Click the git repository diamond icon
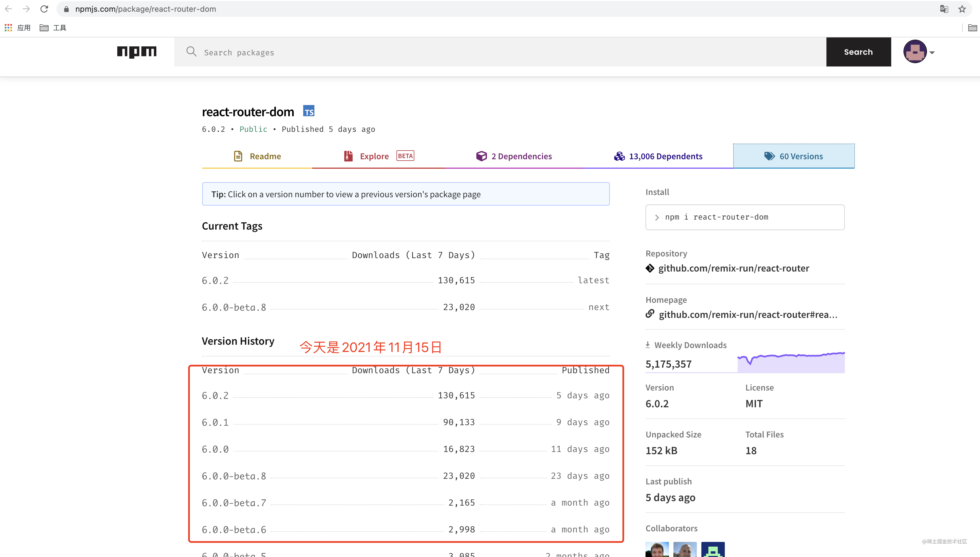Image resolution: width=980 pixels, height=557 pixels. [x=650, y=268]
